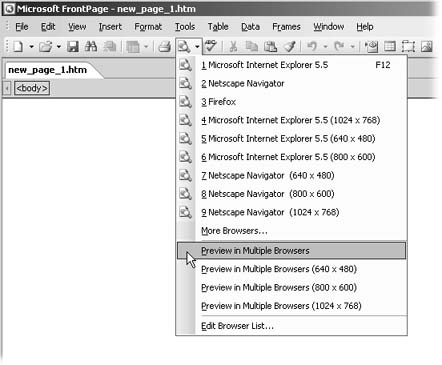Click the FrontPage title bar app icon
Viewport: 442px width, 365px height.
pos(9,9)
